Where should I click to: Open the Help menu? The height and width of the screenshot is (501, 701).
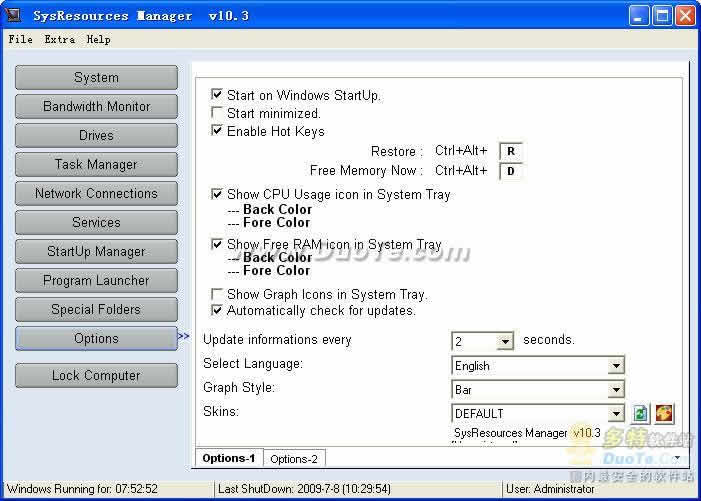click(98, 39)
